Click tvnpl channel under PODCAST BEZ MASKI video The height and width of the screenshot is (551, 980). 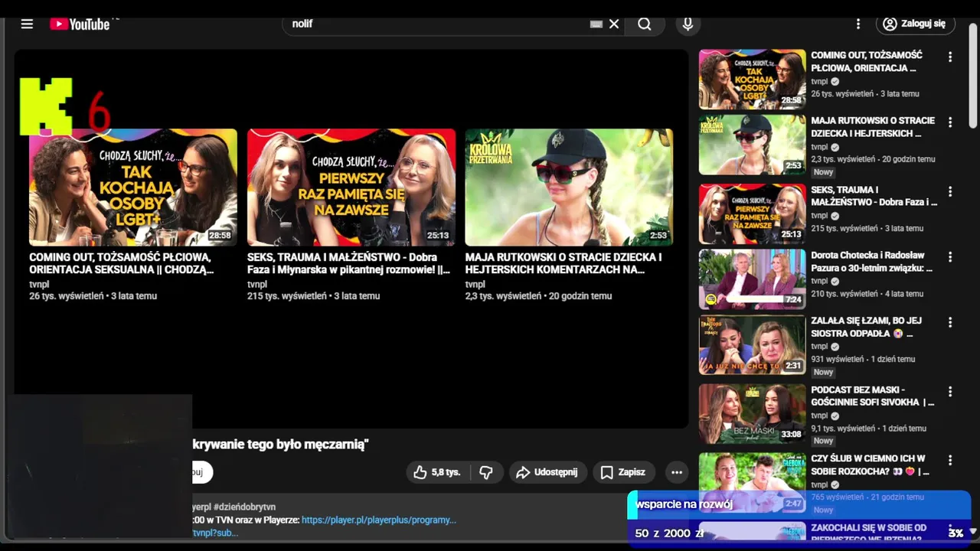(819, 416)
